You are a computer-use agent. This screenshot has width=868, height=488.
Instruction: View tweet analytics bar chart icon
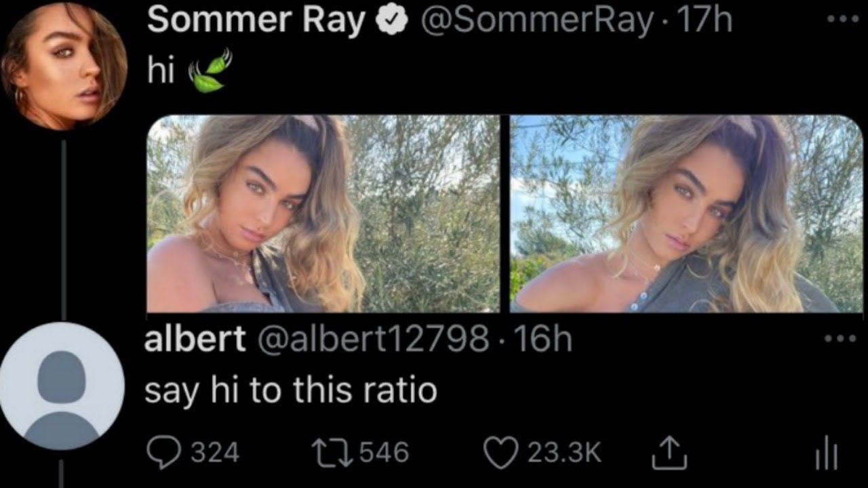pos(825,453)
